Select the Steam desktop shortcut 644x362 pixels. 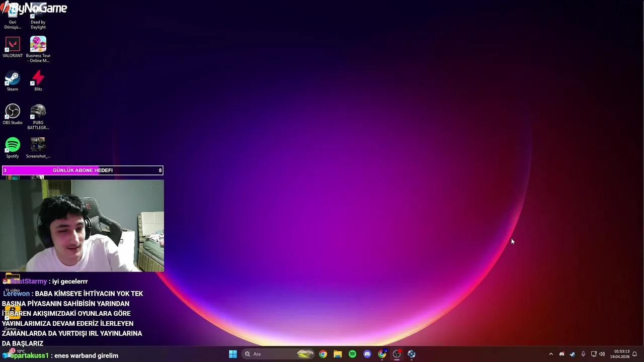pos(13,81)
